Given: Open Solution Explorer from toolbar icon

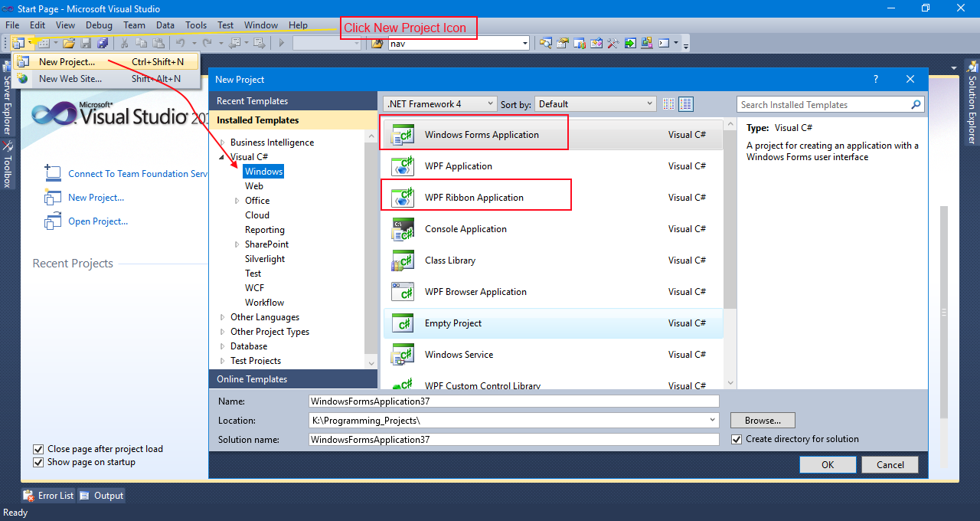Looking at the screenshot, I should [545, 43].
